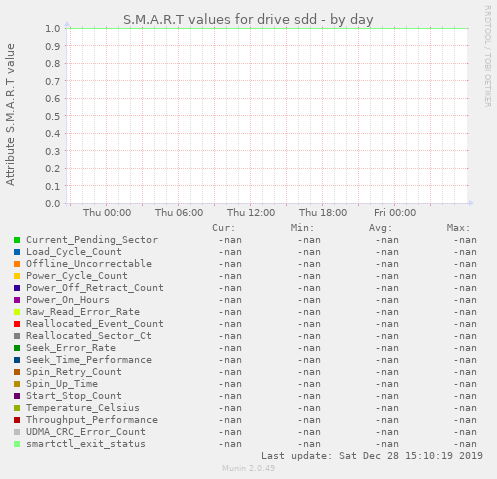Click the Current_Pending_Sector green legend swatch
This screenshot has height=479, width=497.
(x=17, y=240)
